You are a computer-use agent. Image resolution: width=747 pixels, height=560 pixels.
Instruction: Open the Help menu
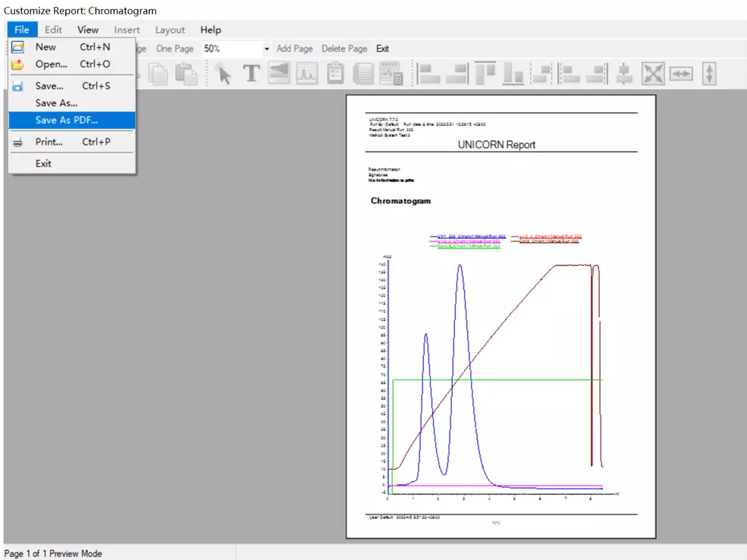pyautogui.click(x=211, y=30)
